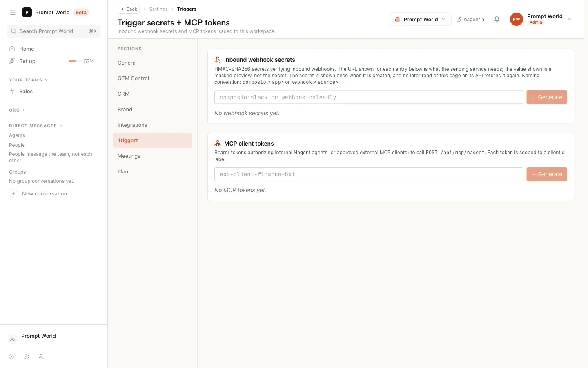Select People under Direct Messages
The width and height of the screenshot is (588, 368).
[17, 145]
